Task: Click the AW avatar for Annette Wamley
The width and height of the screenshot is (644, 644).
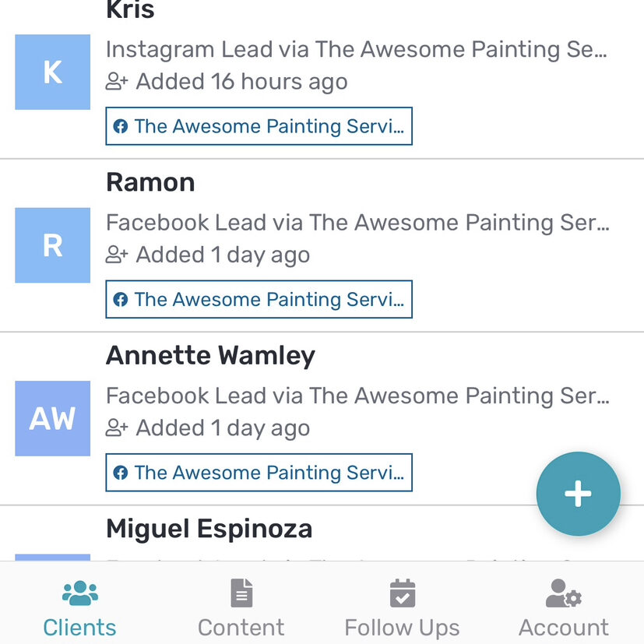Action: point(52,418)
